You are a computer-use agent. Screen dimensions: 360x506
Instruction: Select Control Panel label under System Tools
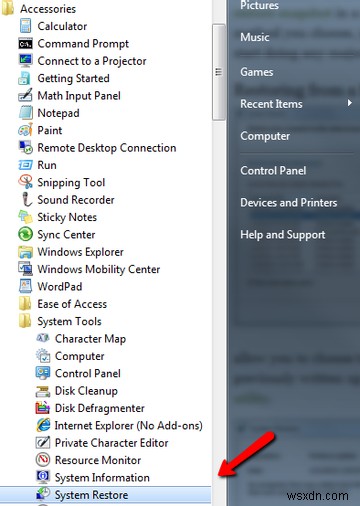88,373
